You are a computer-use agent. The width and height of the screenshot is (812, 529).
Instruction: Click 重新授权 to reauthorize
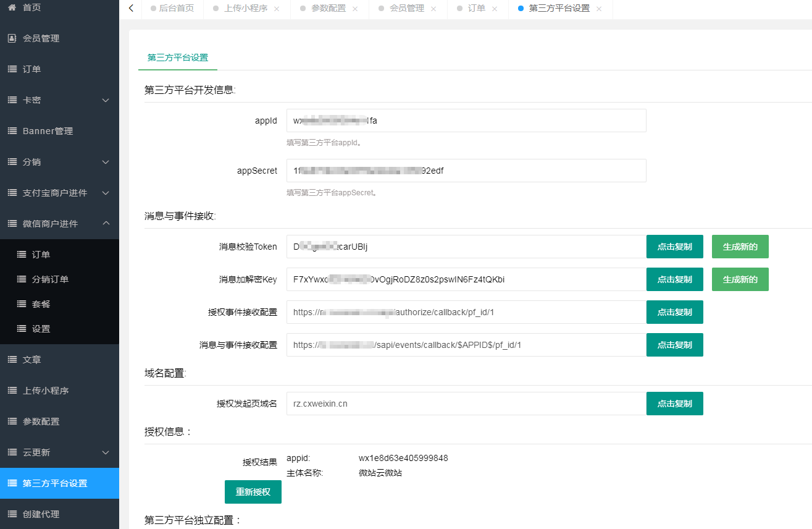click(253, 492)
